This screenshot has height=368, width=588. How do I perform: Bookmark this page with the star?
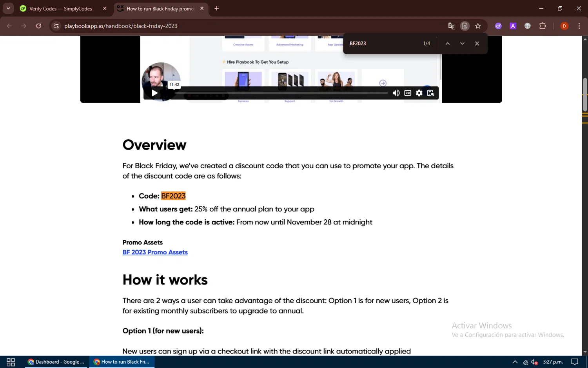pyautogui.click(x=478, y=26)
